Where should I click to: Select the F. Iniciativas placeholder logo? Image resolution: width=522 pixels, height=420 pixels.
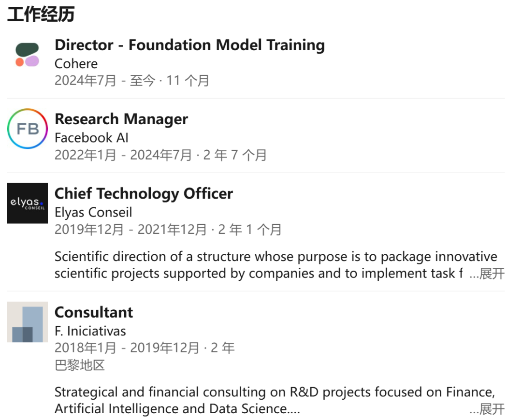(x=28, y=322)
